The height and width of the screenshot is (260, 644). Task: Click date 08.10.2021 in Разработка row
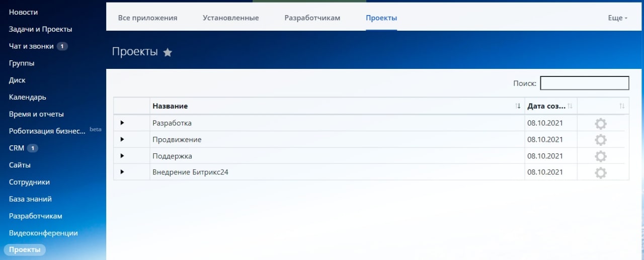[545, 123]
